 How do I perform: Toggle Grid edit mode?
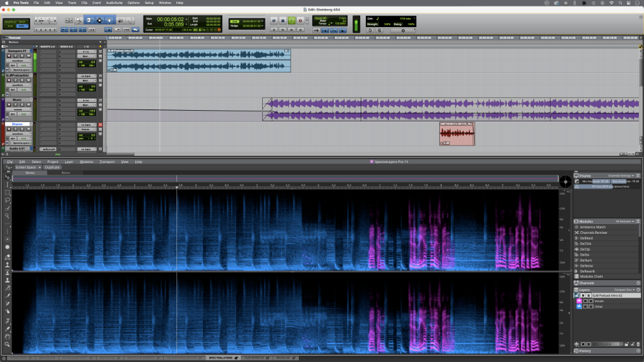[x=23, y=26]
